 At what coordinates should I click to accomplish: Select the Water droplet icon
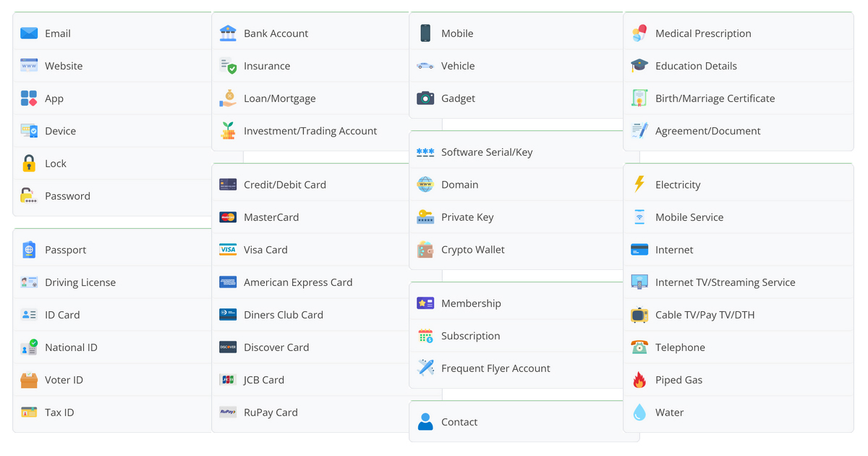pyautogui.click(x=639, y=413)
